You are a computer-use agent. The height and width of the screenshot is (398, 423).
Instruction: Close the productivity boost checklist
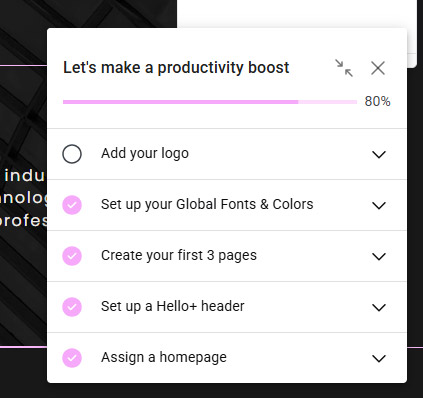(378, 68)
